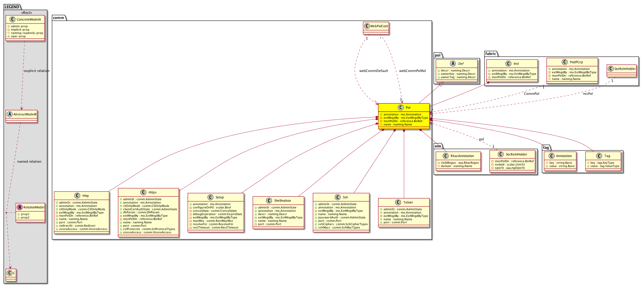This screenshot has height=286, width=644.
Task: Click the C icon on Shellinabox class
Action: tap(269, 200)
